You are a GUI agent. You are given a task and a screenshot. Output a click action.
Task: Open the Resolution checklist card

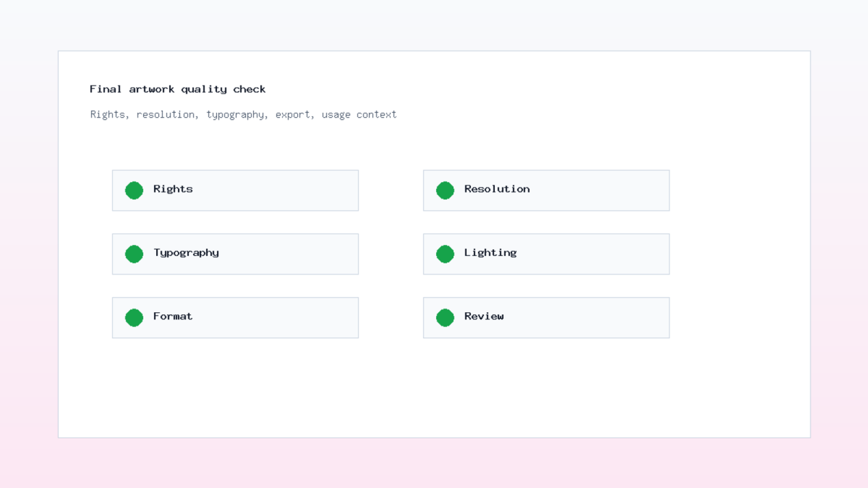[x=546, y=190]
